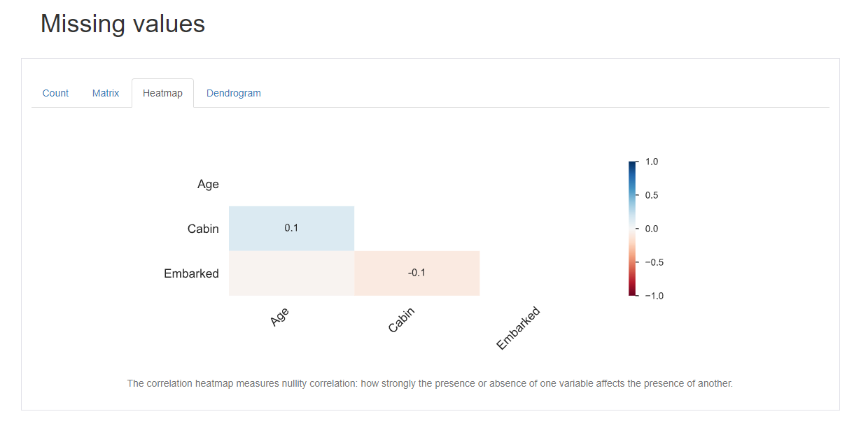
Task: Click the Embarked row label
Action: [x=191, y=273]
